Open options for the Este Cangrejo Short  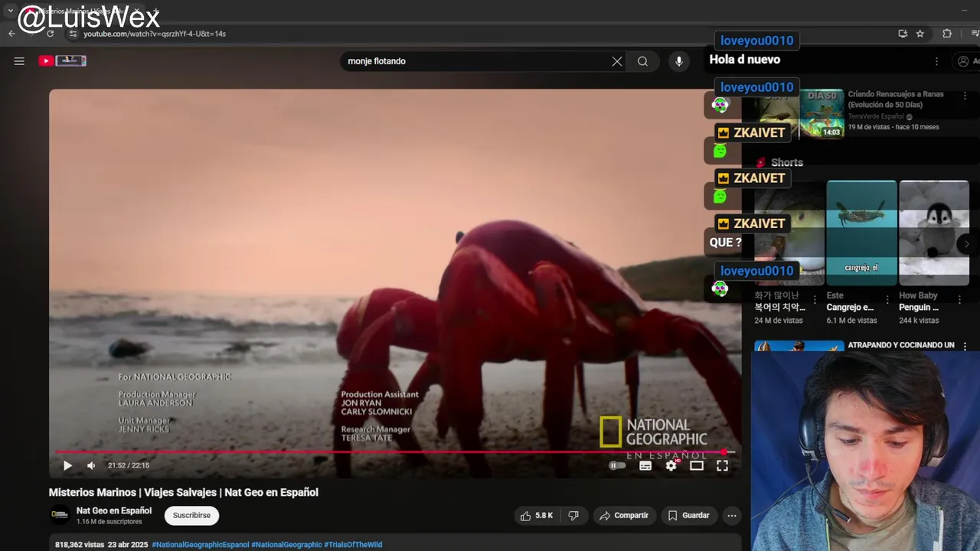(887, 299)
